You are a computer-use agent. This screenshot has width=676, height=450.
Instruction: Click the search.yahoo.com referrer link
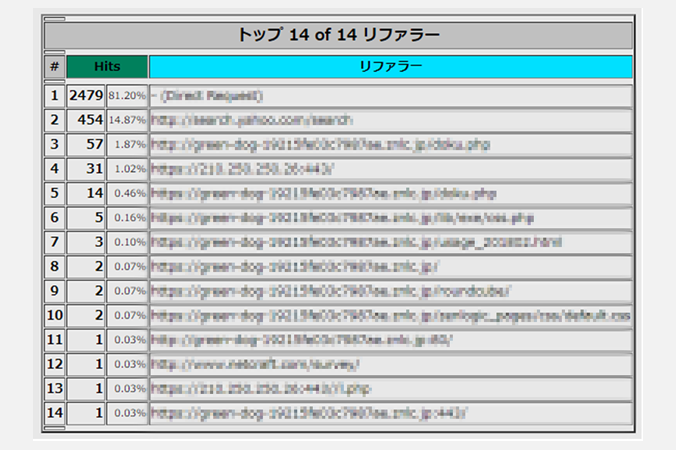coord(252,120)
